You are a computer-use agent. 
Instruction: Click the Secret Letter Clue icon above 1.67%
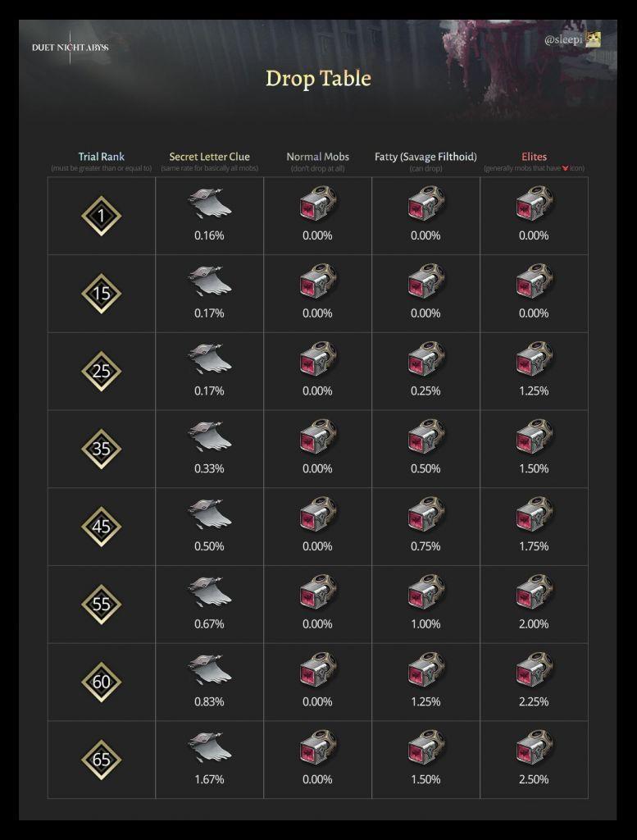pyautogui.click(x=209, y=748)
